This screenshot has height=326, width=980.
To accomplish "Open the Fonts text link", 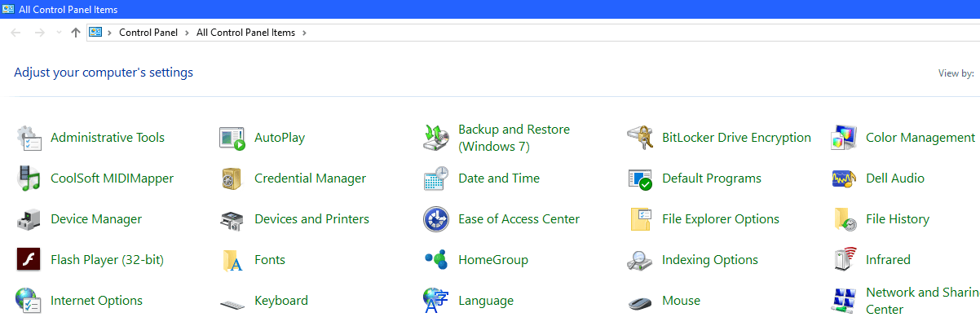I will click(x=270, y=260).
